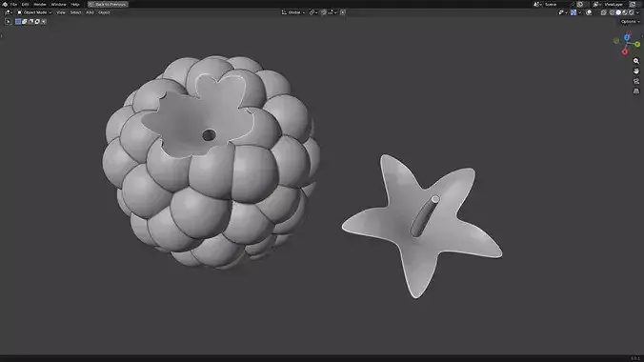Open the transform pivot point dropdown
Screen dimensions: 644x362
pos(313,12)
